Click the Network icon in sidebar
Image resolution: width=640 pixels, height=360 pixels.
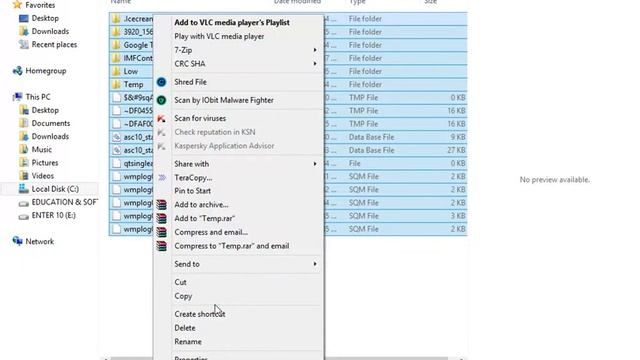click(x=18, y=241)
